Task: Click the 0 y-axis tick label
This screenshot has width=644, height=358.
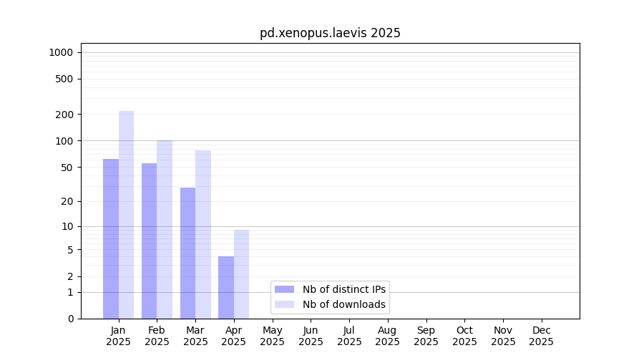Action: click(x=70, y=319)
